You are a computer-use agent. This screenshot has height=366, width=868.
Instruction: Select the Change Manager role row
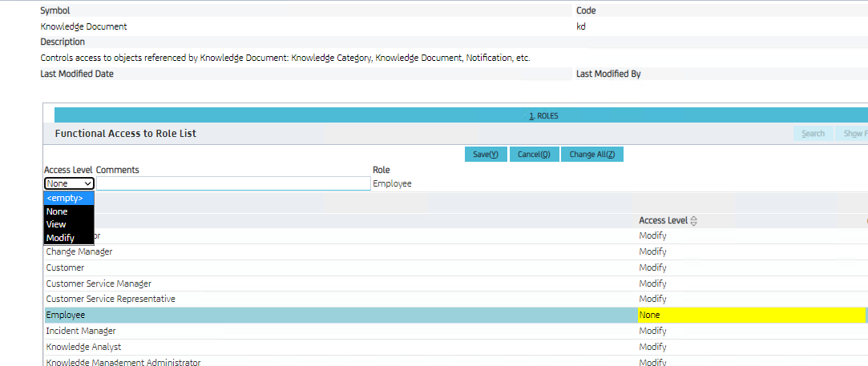(79, 251)
